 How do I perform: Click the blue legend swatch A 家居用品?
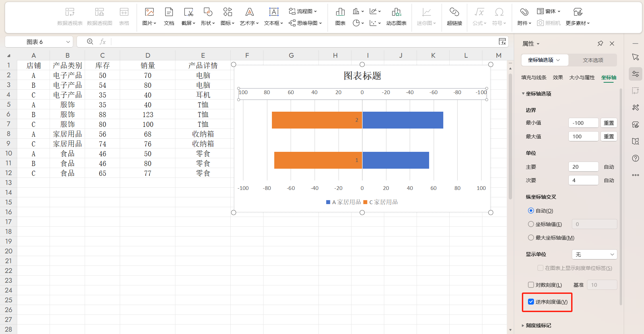[328, 202]
